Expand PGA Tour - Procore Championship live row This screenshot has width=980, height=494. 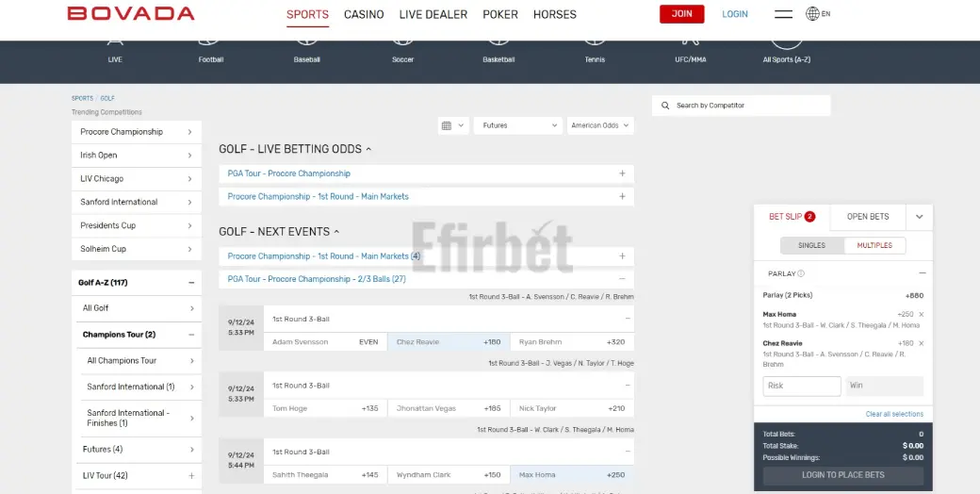[x=426, y=173]
